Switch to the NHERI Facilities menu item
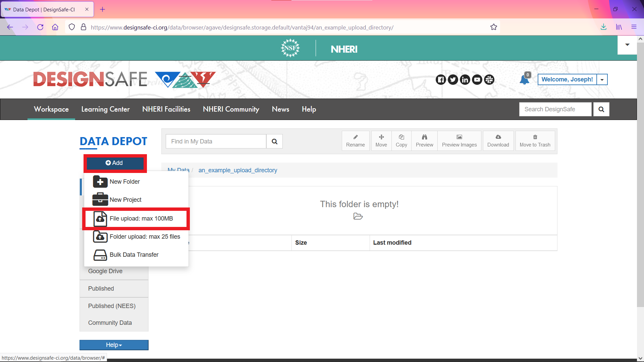 [x=166, y=109]
